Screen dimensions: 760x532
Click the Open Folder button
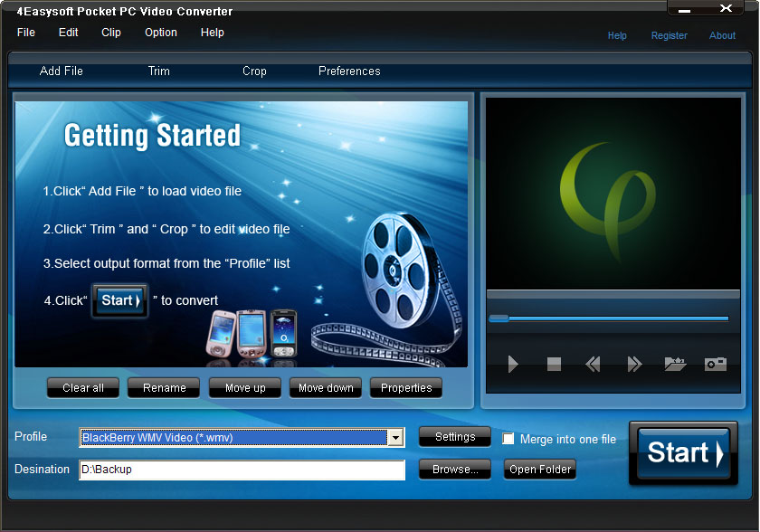click(x=540, y=469)
